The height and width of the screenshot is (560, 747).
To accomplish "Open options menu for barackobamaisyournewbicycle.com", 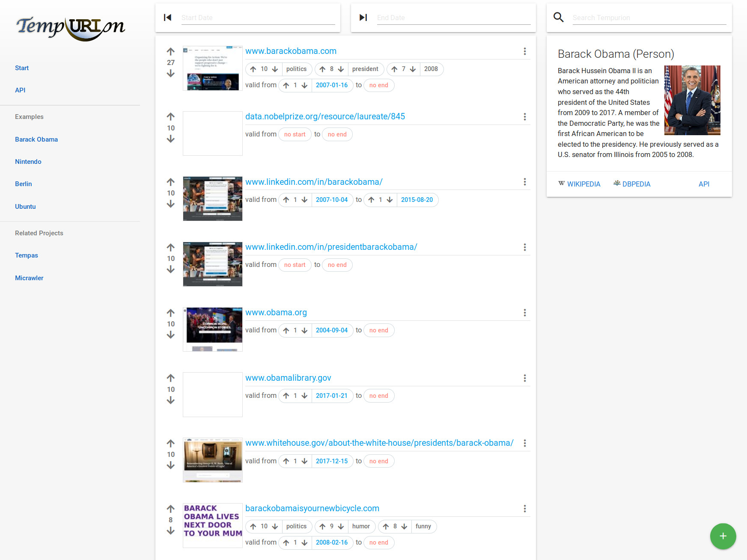I will pos(525,509).
